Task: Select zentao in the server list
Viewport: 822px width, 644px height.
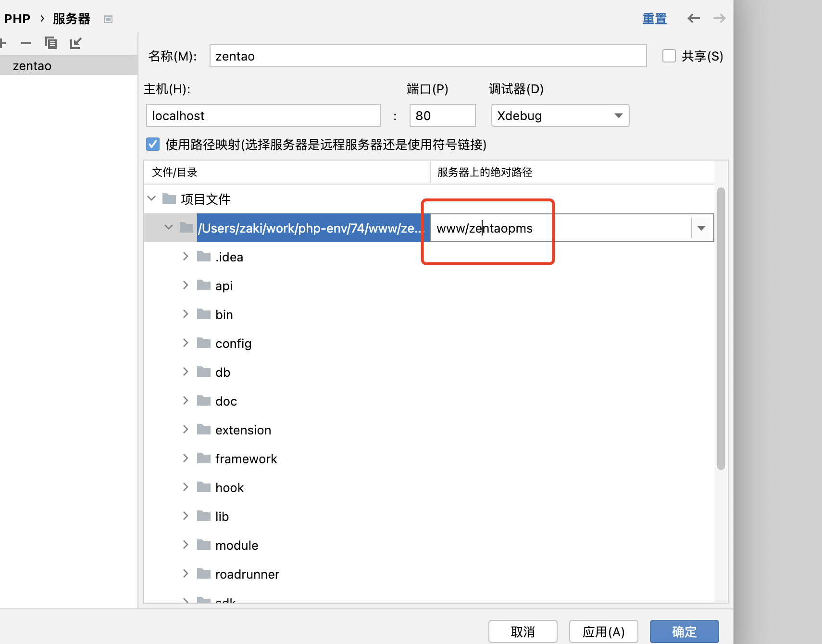Action: pos(32,66)
